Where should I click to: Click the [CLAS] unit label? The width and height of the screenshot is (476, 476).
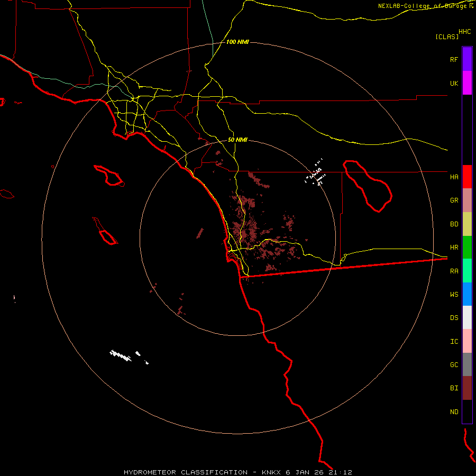(x=447, y=36)
